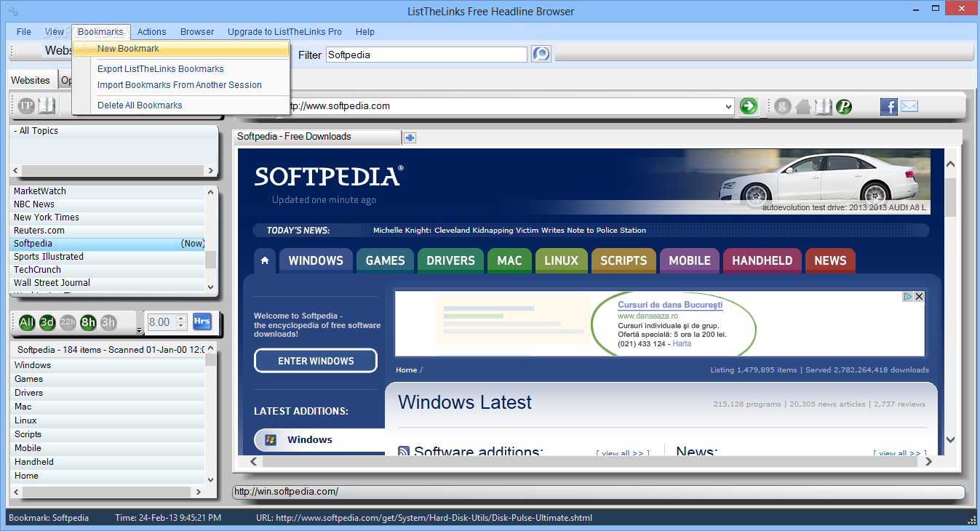Viewport: 980px width, 531px height.
Task: Select '- All Topics' in topics list
Action: [113, 131]
